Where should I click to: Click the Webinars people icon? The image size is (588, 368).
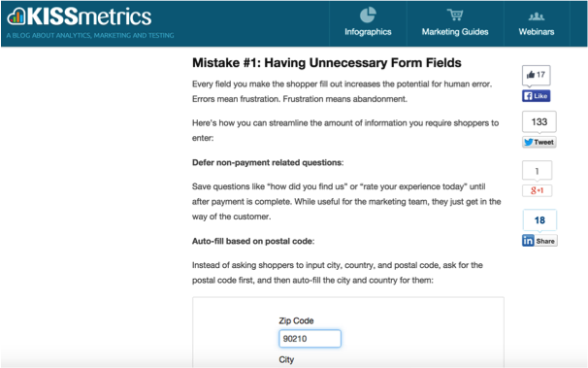coord(537,17)
